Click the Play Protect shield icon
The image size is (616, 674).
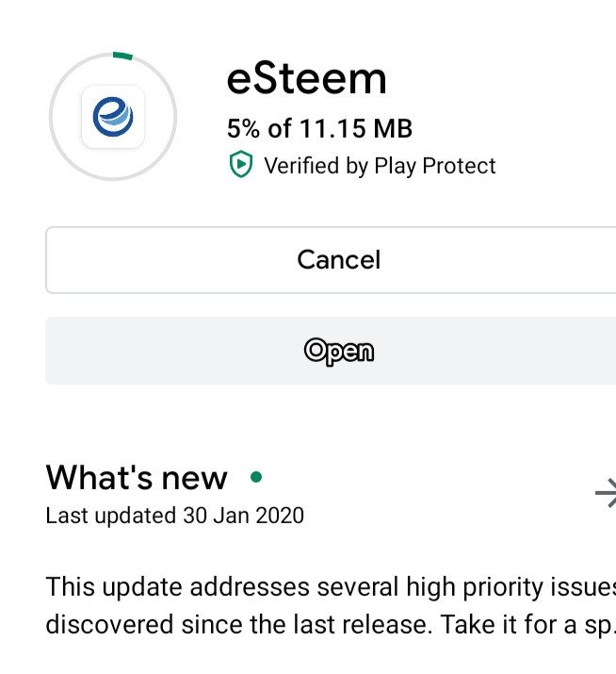[x=240, y=164]
